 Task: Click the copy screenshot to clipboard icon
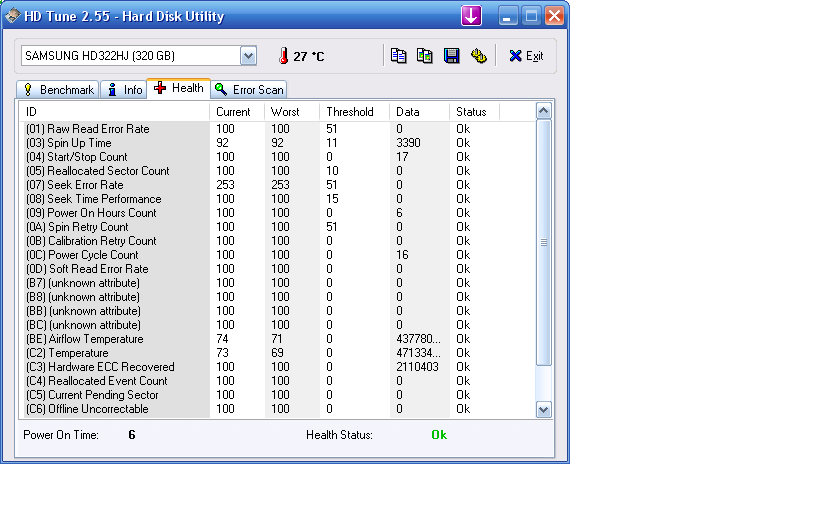click(425, 56)
